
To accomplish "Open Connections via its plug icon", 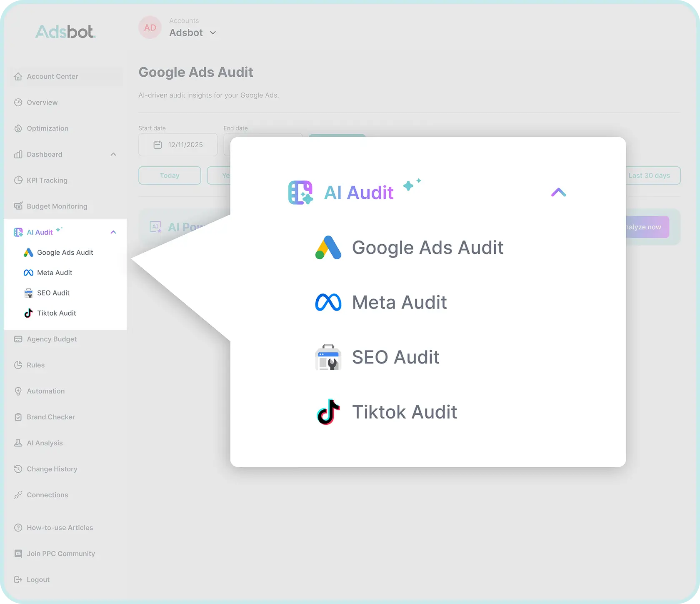I will [18, 495].
